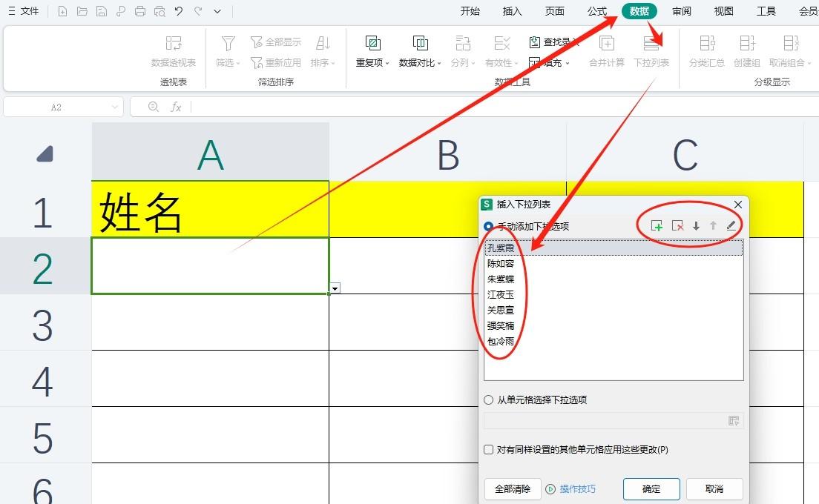Select the 数据 tab
Image resolution: width=819 pixels, height=504 pixels.
[x=639, y=11]
